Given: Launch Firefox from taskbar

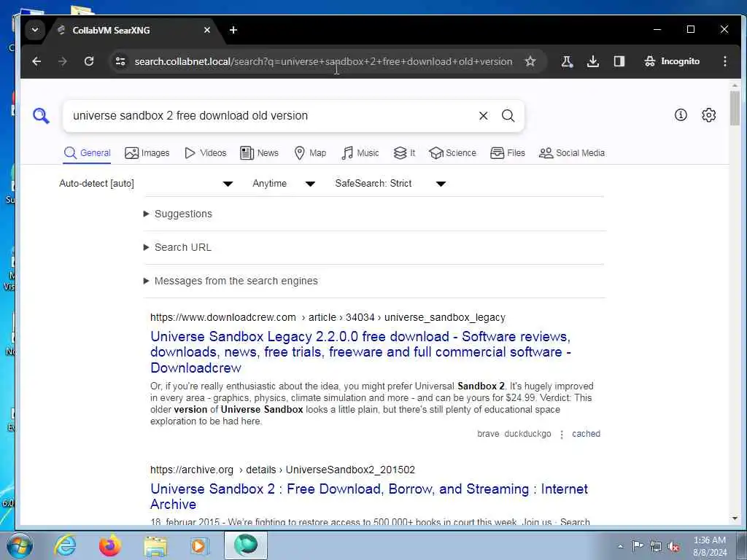Looking at the screenshot, I should tap(110, 545).
